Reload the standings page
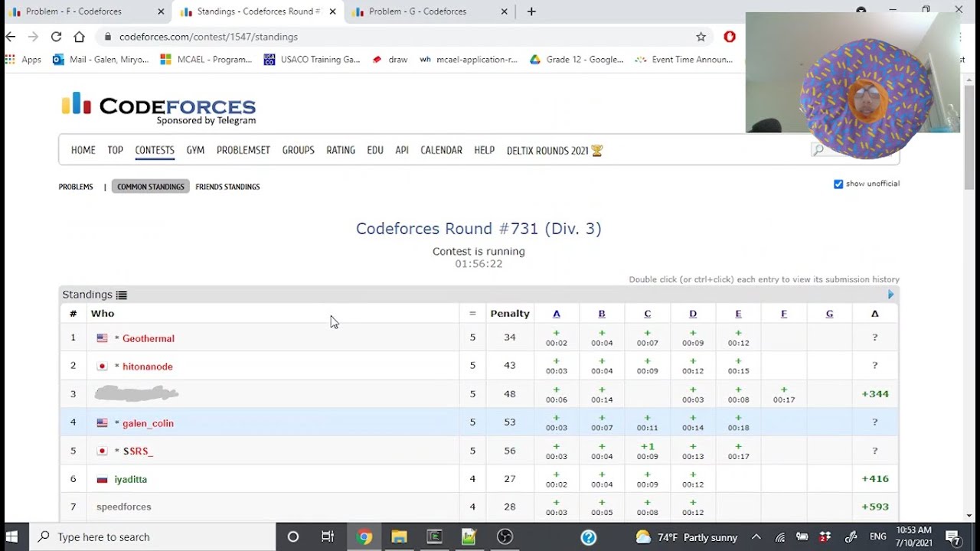 point(56,37)
